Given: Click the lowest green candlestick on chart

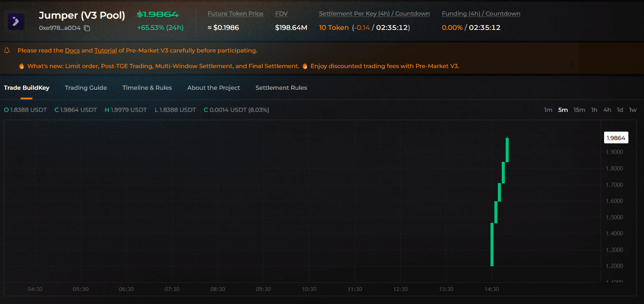Looking at the screenshot, I should 492,244.
